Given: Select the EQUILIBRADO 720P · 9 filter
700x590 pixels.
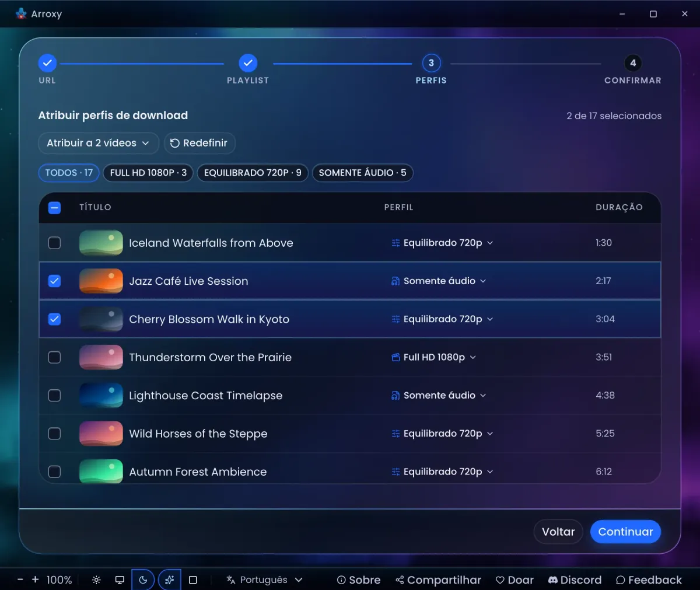Looking at the screenshot, I should click(253, 173).
